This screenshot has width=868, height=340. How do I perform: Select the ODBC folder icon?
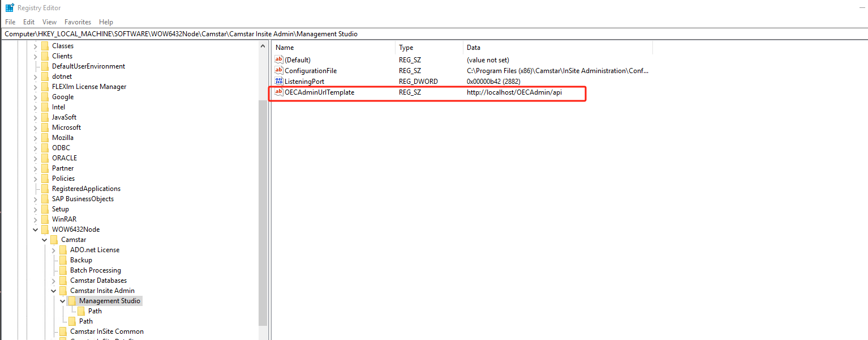(45, 148)
